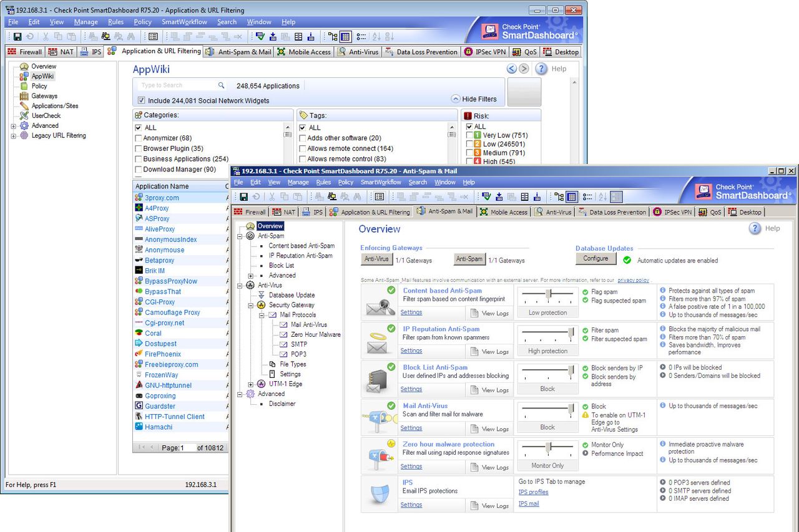This screenshot has height=532, width=799.
Task: Click the Help question mark icon in the AppWiki pane
Action: click(x=541, y=69)
